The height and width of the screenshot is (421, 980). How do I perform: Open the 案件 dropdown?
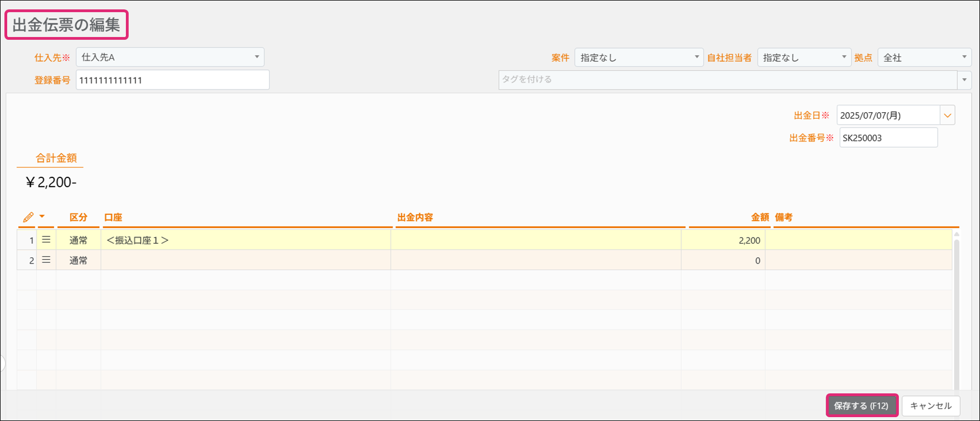(696, 57)
